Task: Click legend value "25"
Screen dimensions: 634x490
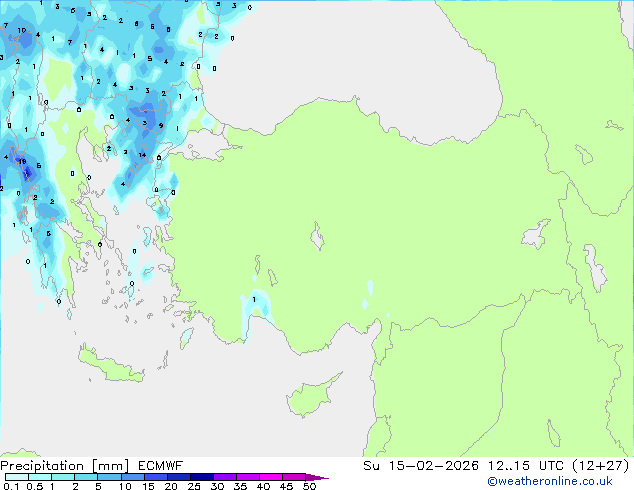Action: pos(194,486)
